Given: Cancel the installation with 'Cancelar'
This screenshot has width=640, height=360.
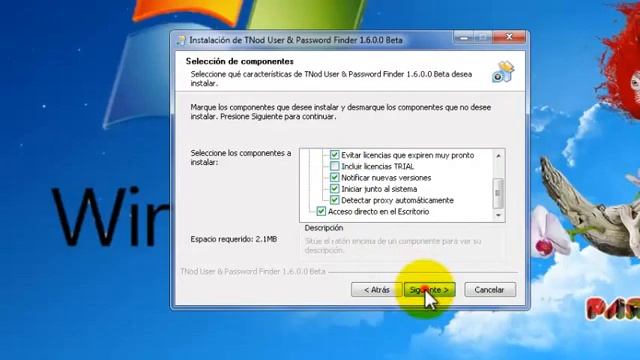Looking at the screenshot, I should (x=490, y=290).
